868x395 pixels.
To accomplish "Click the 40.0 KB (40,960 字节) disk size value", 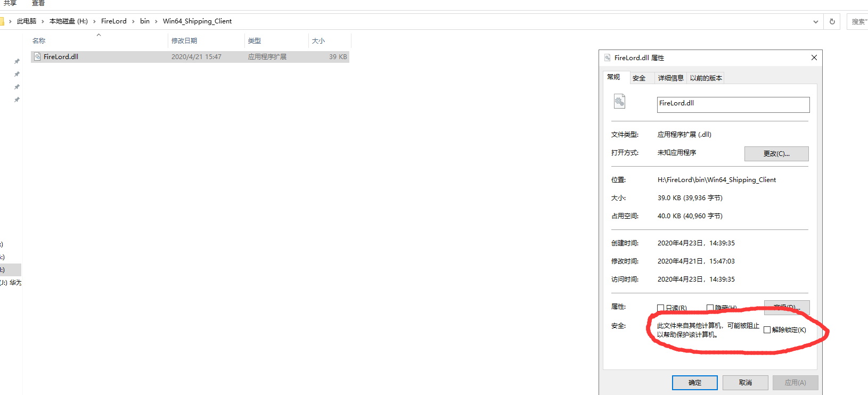I will click(x=690, y=216).
